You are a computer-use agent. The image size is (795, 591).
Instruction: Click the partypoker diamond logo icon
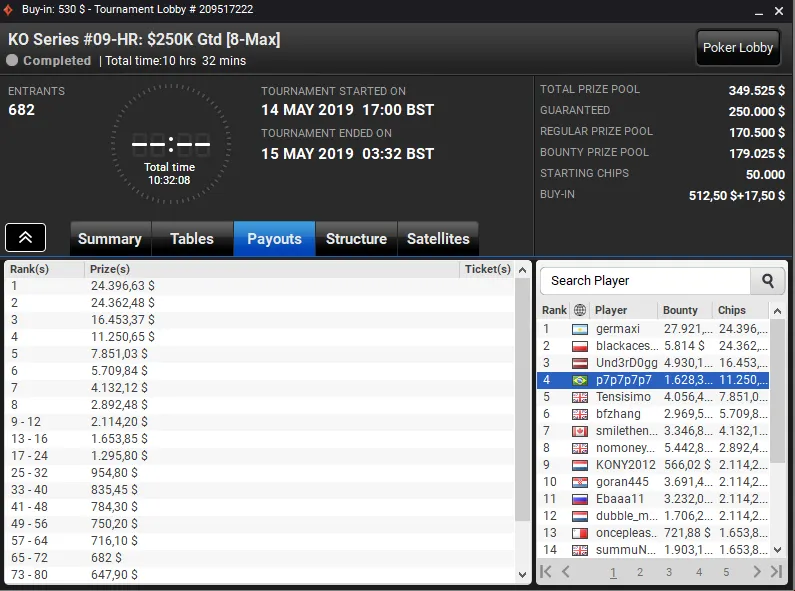8,10
